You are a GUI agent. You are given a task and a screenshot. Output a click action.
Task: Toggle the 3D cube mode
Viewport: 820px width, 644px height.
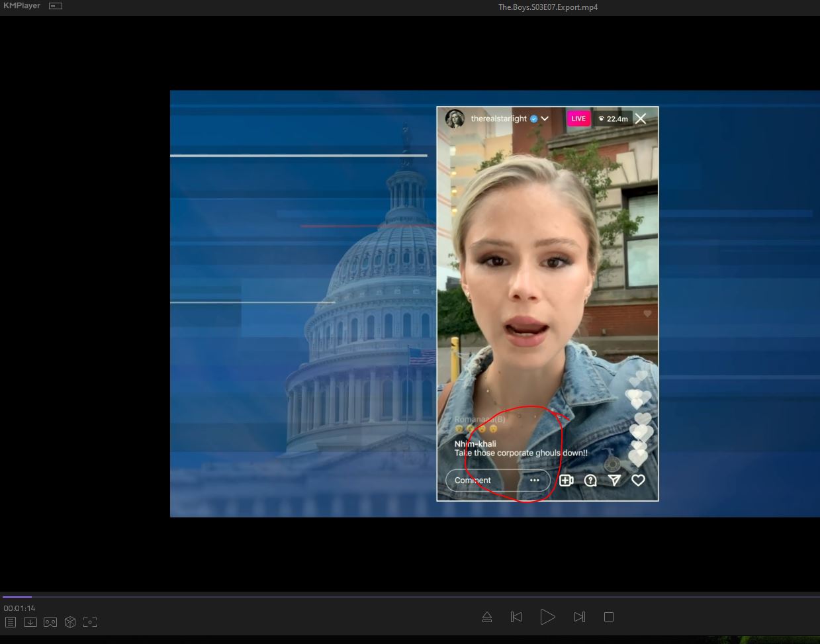[x=70, y=622]
